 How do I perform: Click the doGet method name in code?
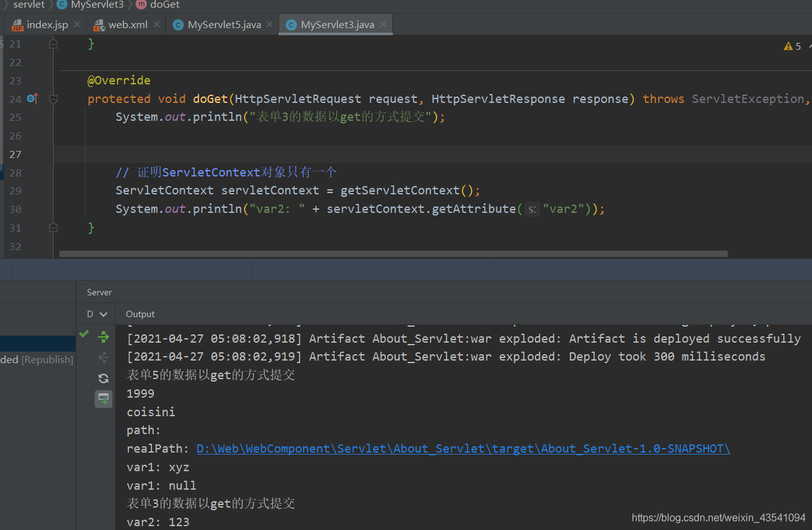tap(210, 99)
